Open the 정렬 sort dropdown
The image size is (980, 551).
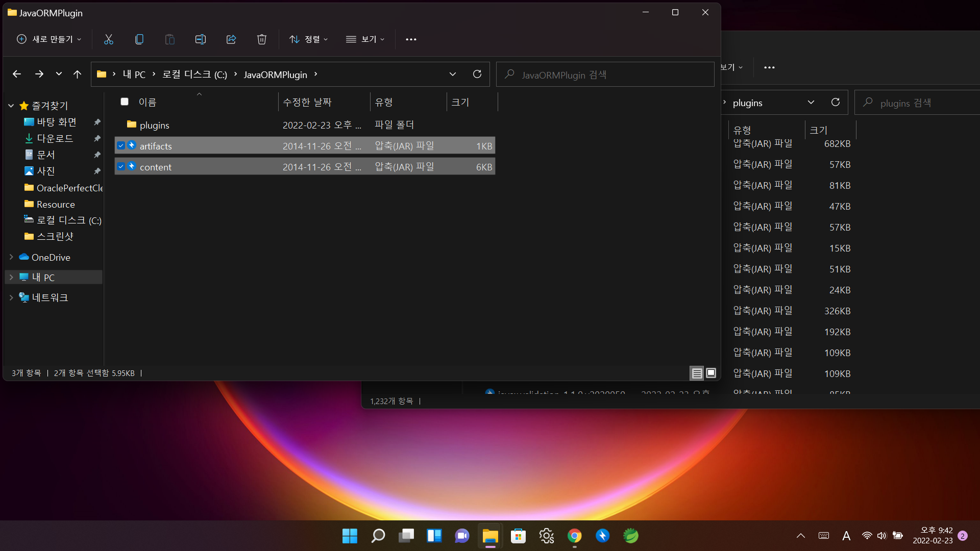coord(308,39)
